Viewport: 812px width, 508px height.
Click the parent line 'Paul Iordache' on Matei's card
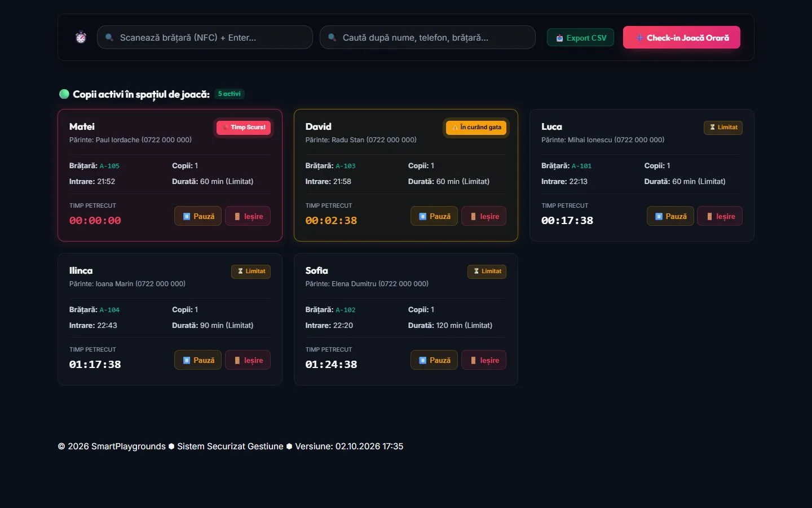click(x=130, y=140)
